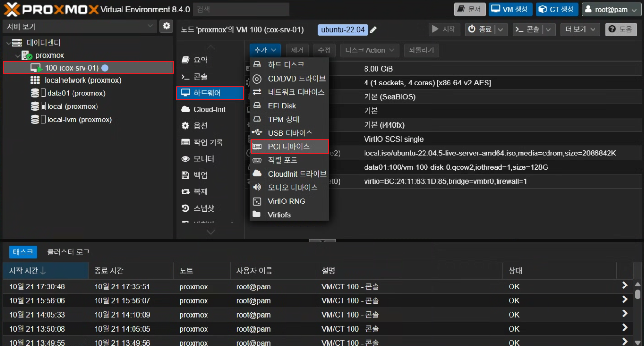Open the 모니터 monitor tab
This screenshot has width=644, height=346.
pos(210,159)
